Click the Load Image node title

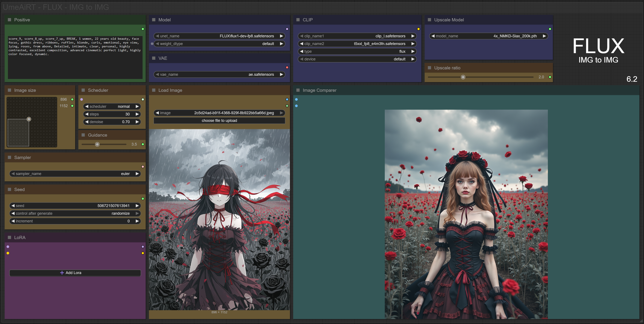(x=170, y=90)
